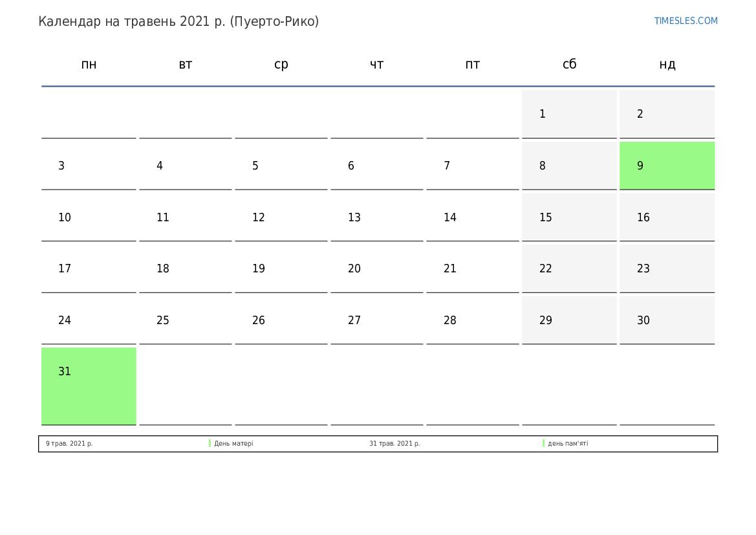Select Saturday, May 1
This screenshot has width=756, height=535.
point(569,114)
